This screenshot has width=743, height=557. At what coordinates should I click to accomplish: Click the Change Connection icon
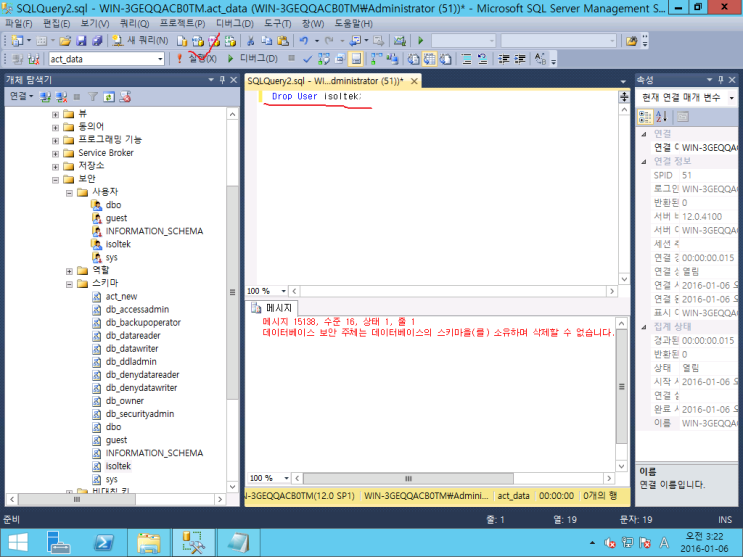tap(34, 59)
